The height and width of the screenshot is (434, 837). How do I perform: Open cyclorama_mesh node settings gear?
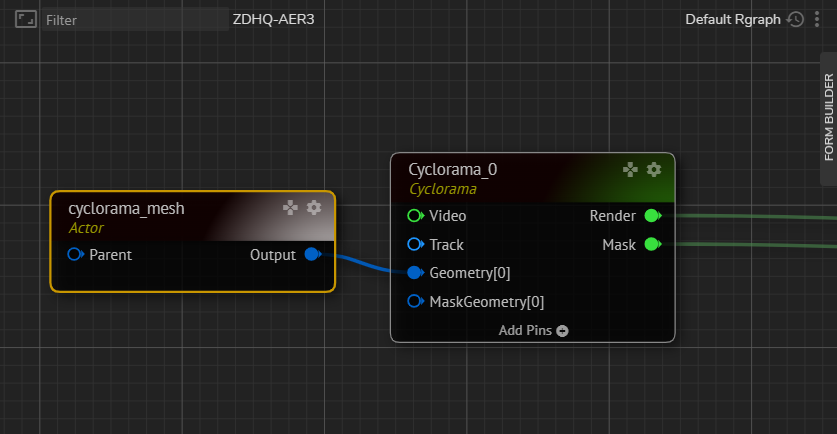tap(314, 208)
